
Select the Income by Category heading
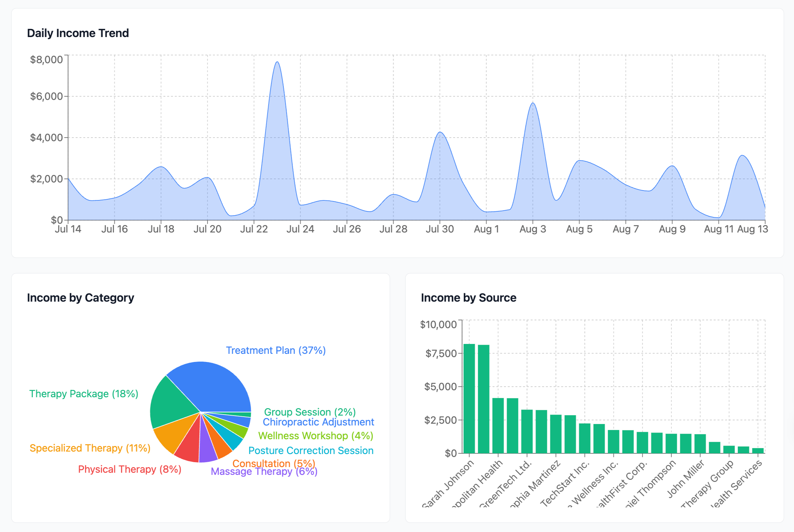[80, 297]
